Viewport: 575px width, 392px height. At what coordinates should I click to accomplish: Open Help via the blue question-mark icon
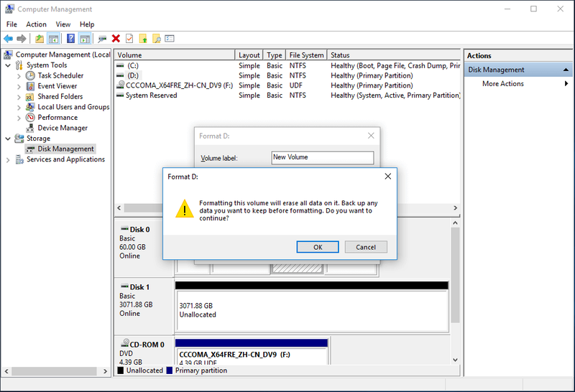click(x=70, y=39)
